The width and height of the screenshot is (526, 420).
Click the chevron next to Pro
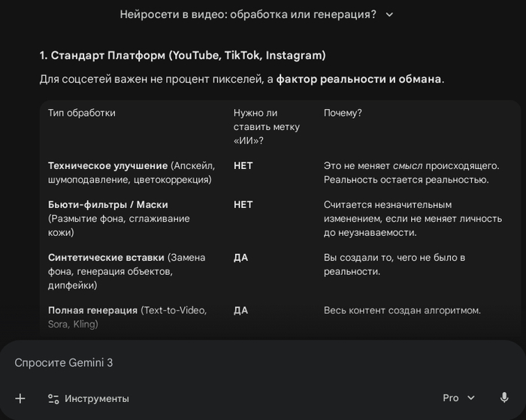(471, 397)
